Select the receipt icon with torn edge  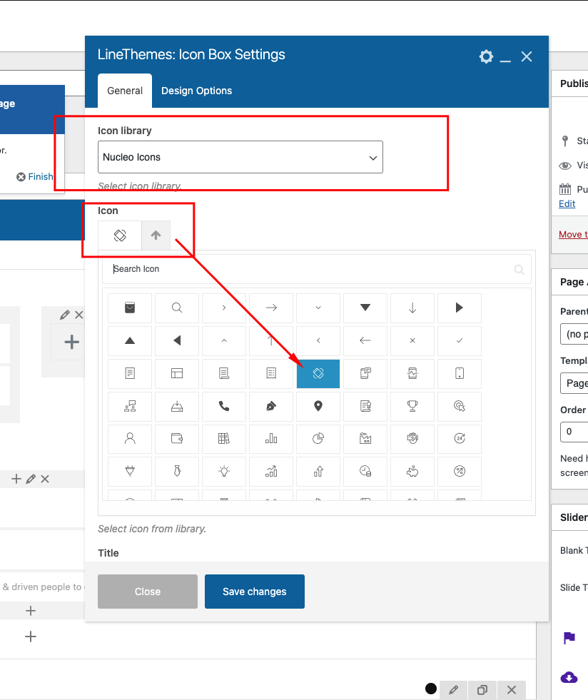pos(271,373)
